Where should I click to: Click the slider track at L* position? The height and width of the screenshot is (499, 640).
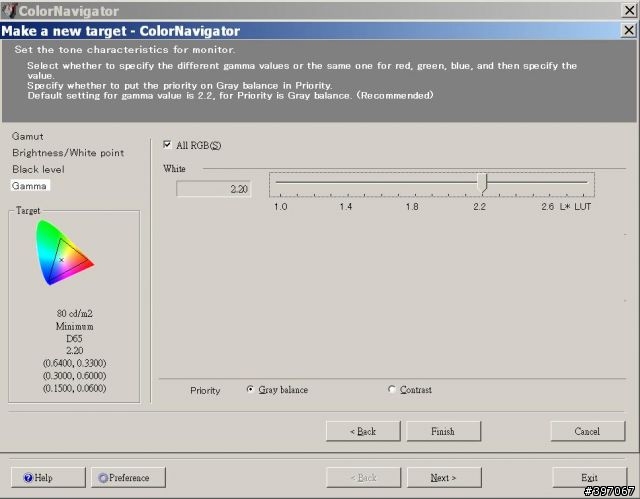pos(565,182)
